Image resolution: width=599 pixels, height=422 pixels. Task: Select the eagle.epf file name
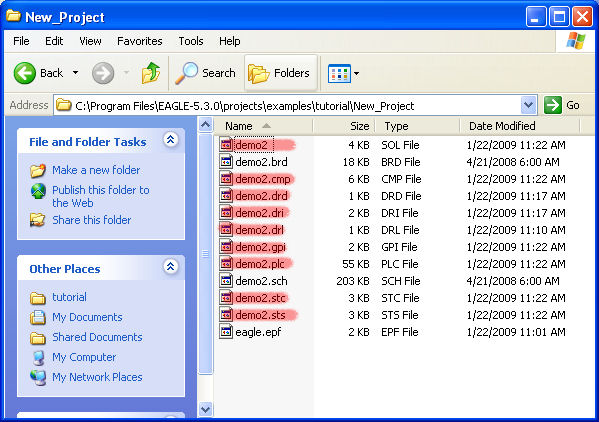258,332
